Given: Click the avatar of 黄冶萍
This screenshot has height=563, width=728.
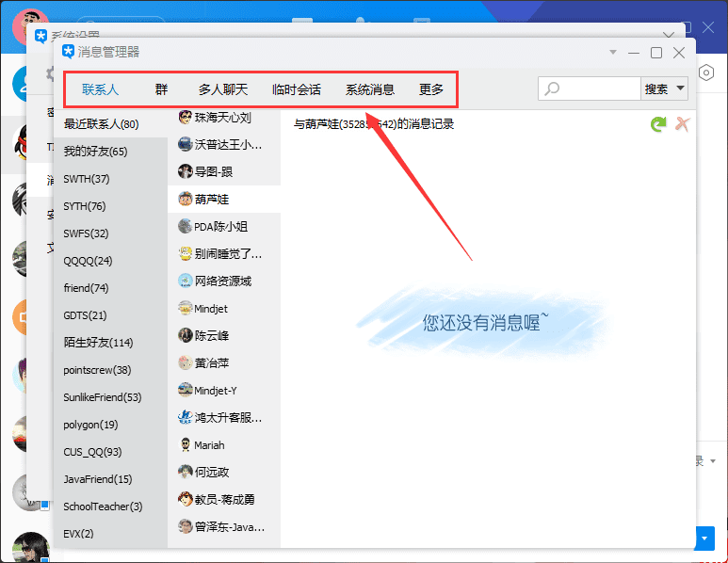Looking at the screenshot, I should pyautogui.click(x=186, y=363).
